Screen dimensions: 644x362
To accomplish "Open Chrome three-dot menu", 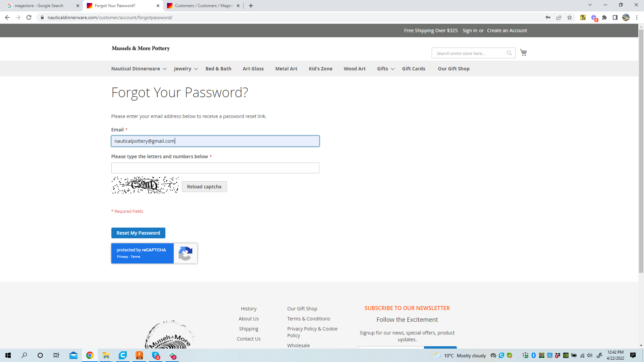I will coord(637,17).
